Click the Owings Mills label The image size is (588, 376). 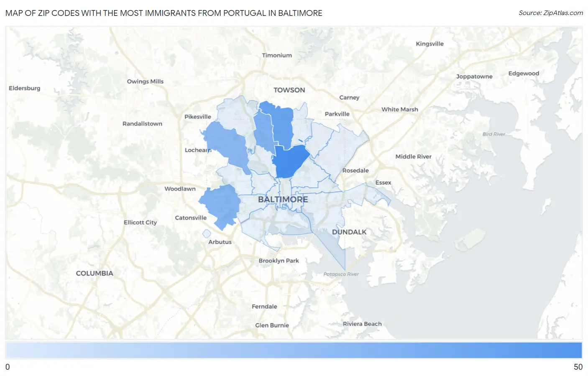(x=145, y=82)
